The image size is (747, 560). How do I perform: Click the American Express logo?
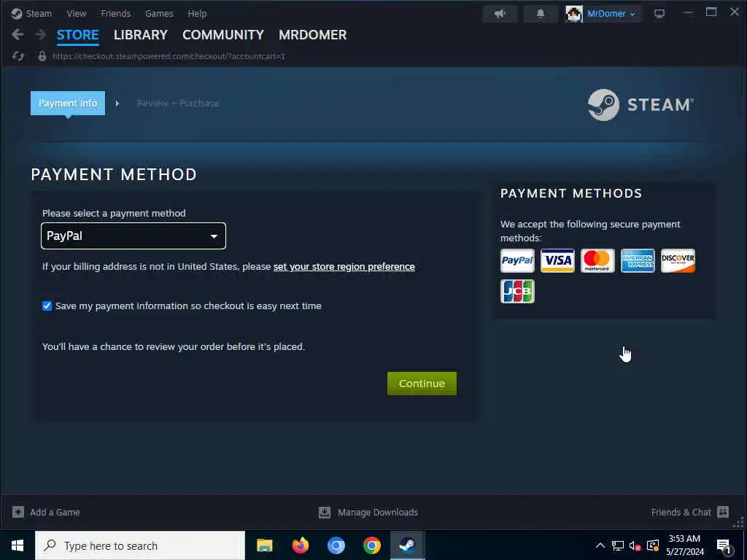pos(638,260)
